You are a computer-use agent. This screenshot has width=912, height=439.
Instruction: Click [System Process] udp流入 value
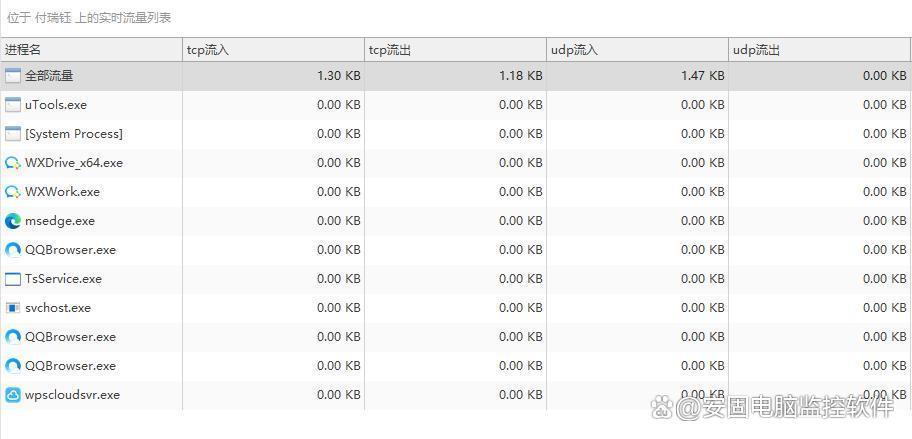tap(703, 134)
